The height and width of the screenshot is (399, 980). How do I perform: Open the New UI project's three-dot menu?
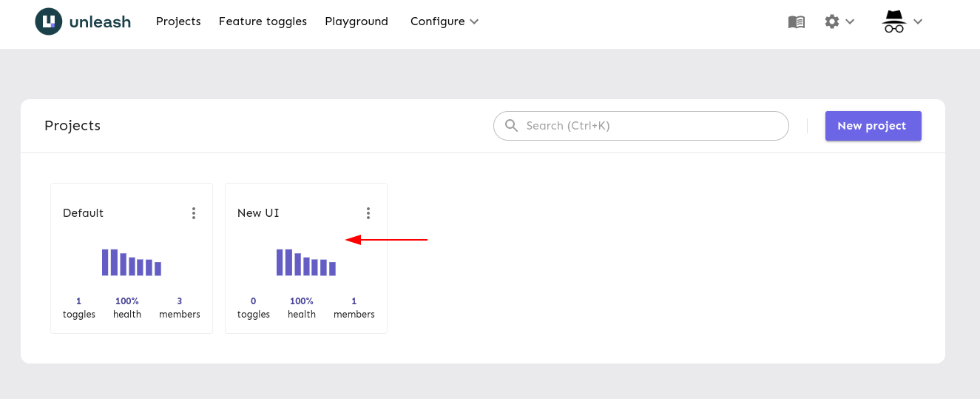click(x=368, y=213)
